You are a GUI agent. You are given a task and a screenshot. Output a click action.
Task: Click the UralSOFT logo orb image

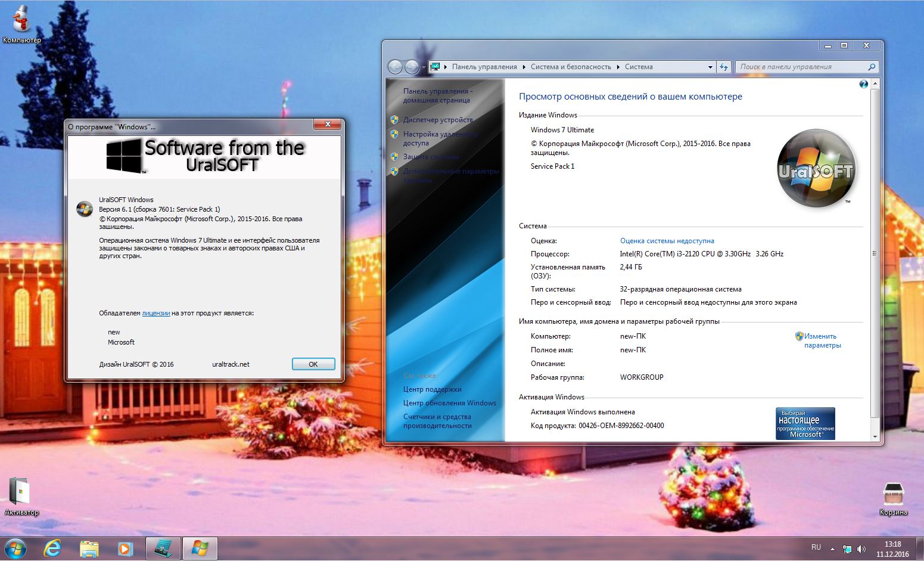pos(816,169)
